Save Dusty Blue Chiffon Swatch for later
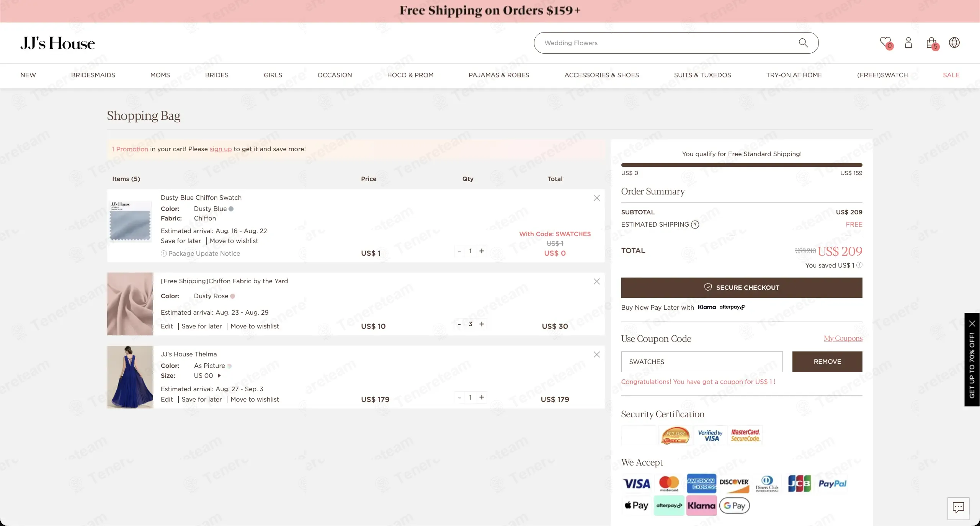 [181, 241]
